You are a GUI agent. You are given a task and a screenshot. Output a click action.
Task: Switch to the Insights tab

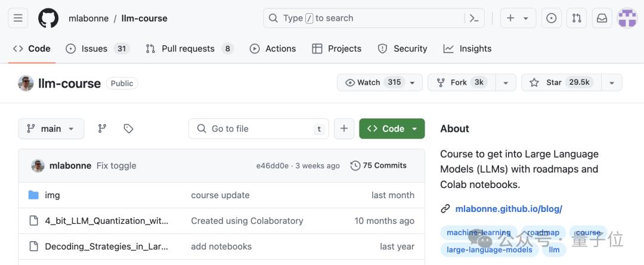467,48
